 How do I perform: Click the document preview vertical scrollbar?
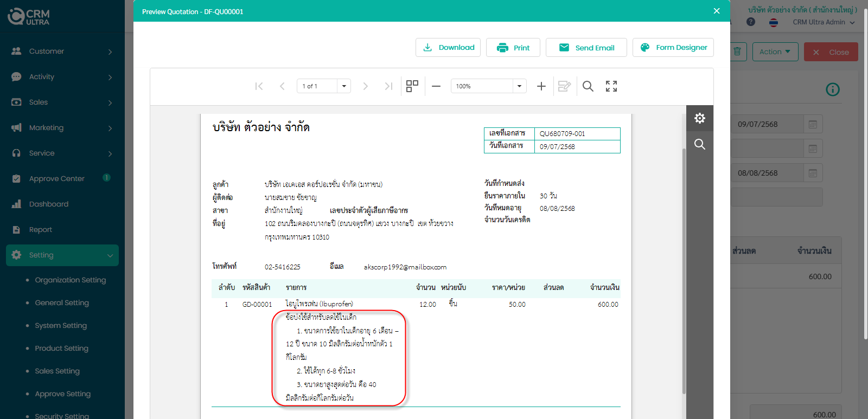[x=684, y=271]
